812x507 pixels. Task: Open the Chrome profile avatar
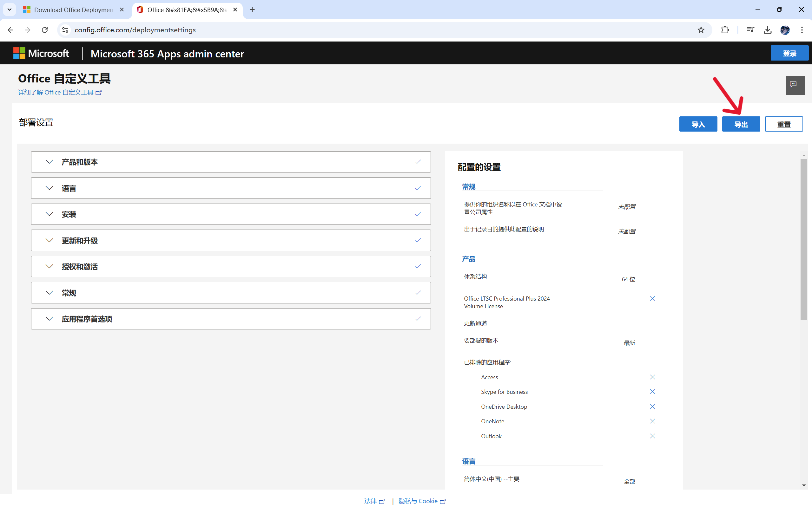tap(785, 30)
